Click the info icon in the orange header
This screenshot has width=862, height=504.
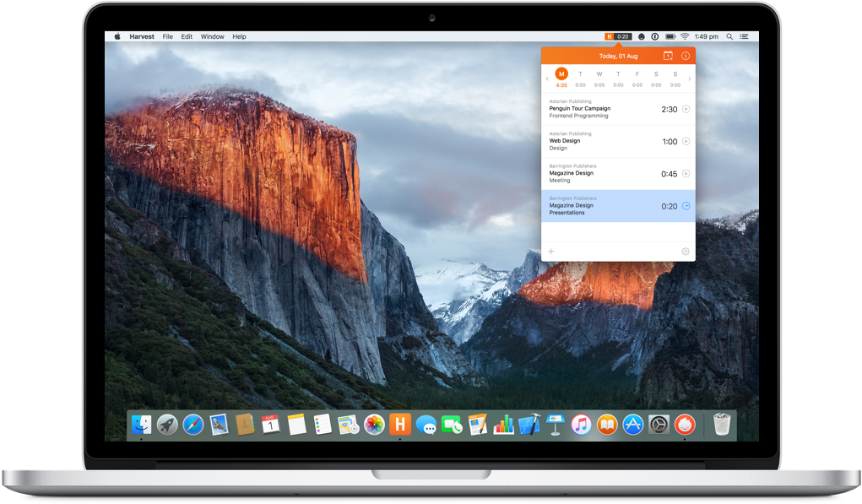point(686,56)
